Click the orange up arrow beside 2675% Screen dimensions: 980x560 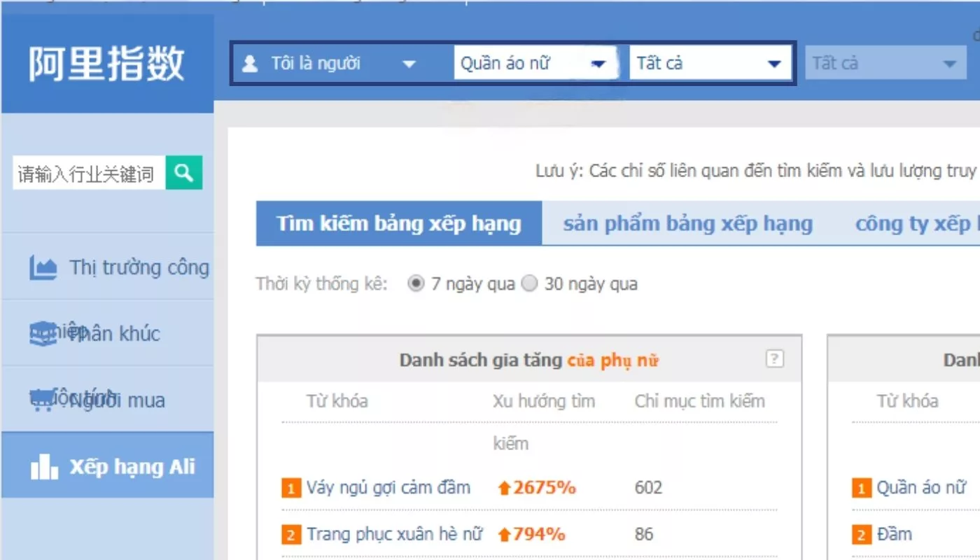[x=505, y=488]
